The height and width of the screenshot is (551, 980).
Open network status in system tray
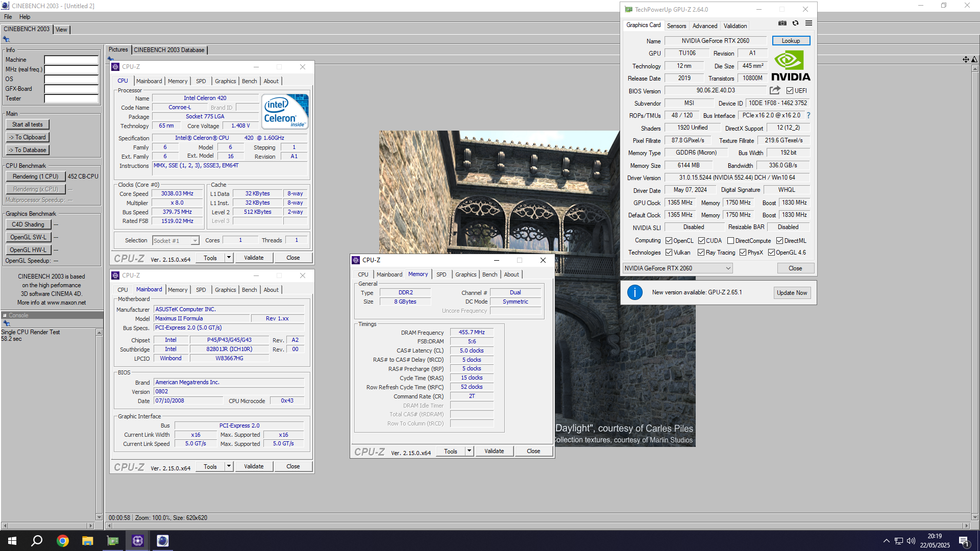(x=899, y=541)
